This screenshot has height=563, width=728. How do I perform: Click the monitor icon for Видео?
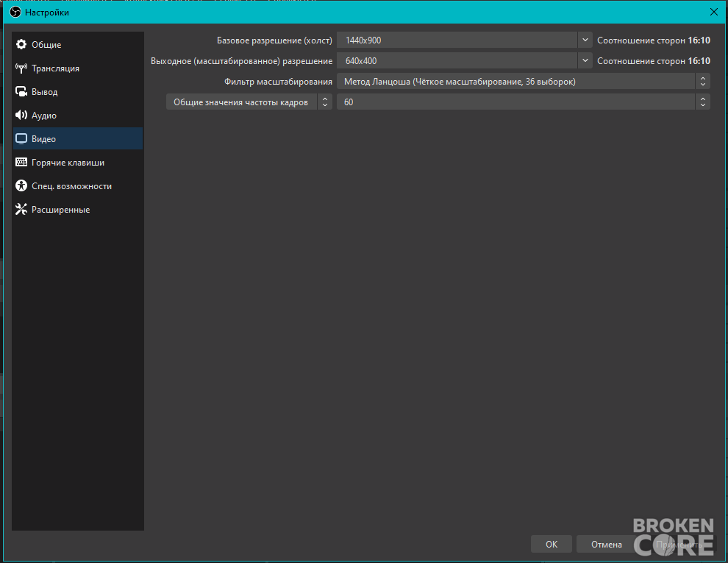21,139
